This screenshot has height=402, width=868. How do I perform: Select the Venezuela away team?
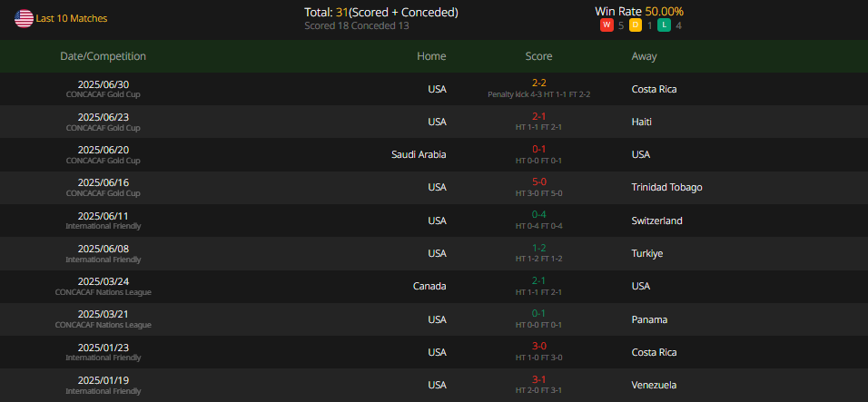[654, 385]
